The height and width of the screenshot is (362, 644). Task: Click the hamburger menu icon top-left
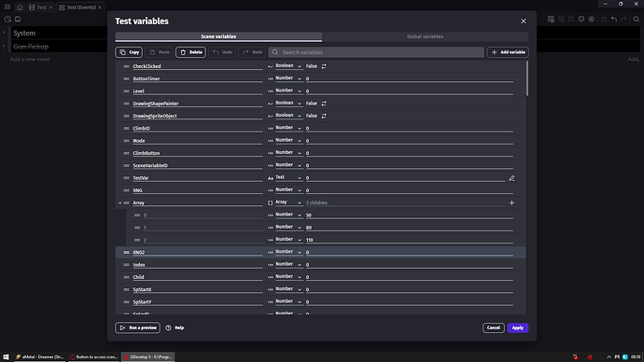pos(7,7)
